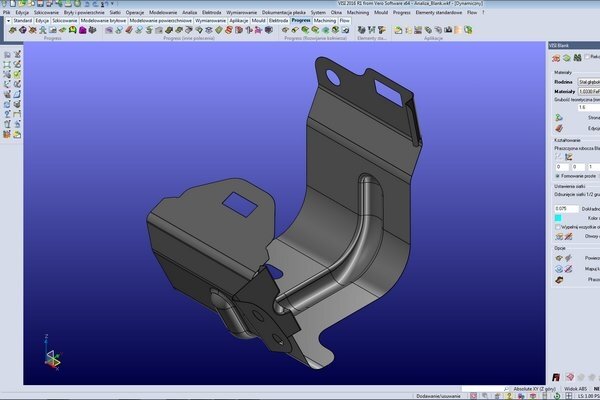Click the magenta part icon in Progress group

[x=83, y=30]
